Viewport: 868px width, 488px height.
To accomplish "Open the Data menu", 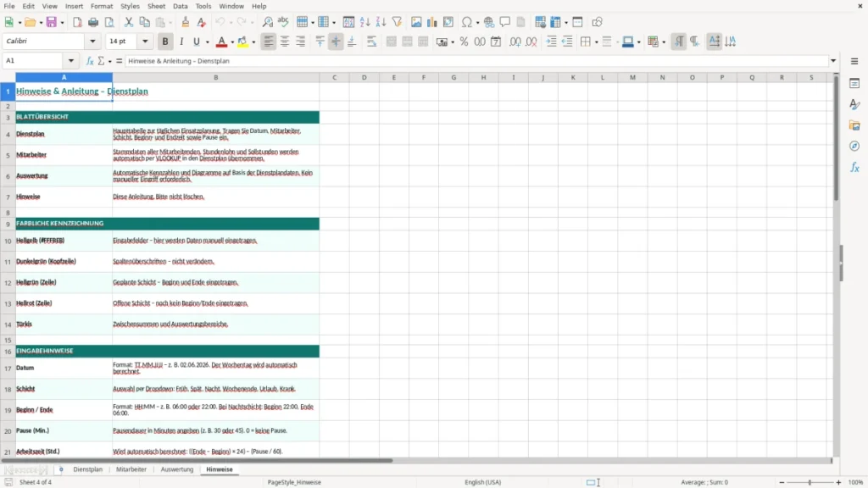I will click(180, 6).
